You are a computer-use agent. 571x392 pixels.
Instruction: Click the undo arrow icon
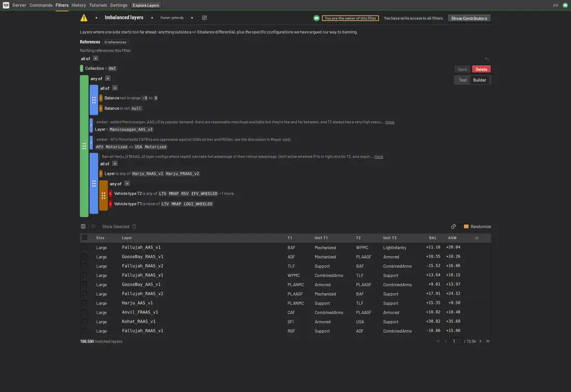coord(487,59)
